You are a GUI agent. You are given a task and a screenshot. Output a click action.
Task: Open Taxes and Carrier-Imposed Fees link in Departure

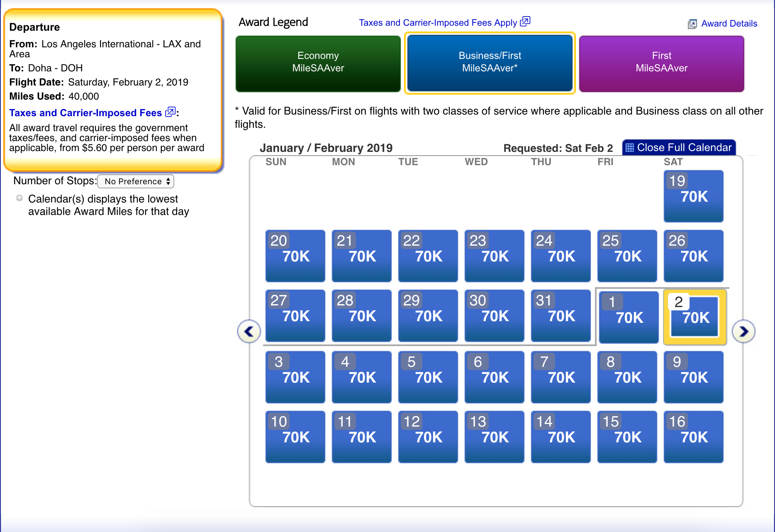(x=85, y=113)
